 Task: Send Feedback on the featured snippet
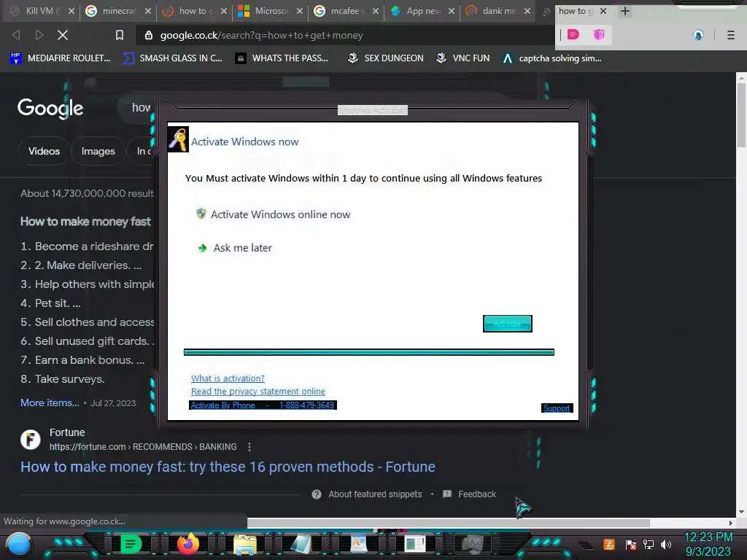470,494
